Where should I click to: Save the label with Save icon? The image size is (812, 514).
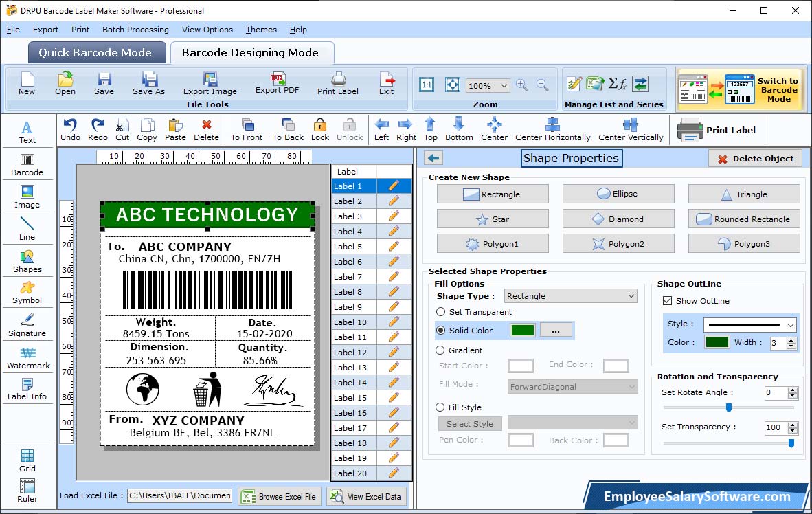(104, 83)
